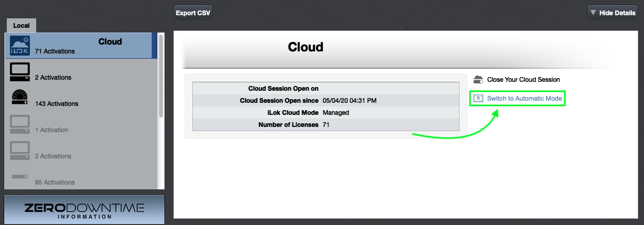
Task: Click the Cloud Session Open since value
Action: pos(350,101)
